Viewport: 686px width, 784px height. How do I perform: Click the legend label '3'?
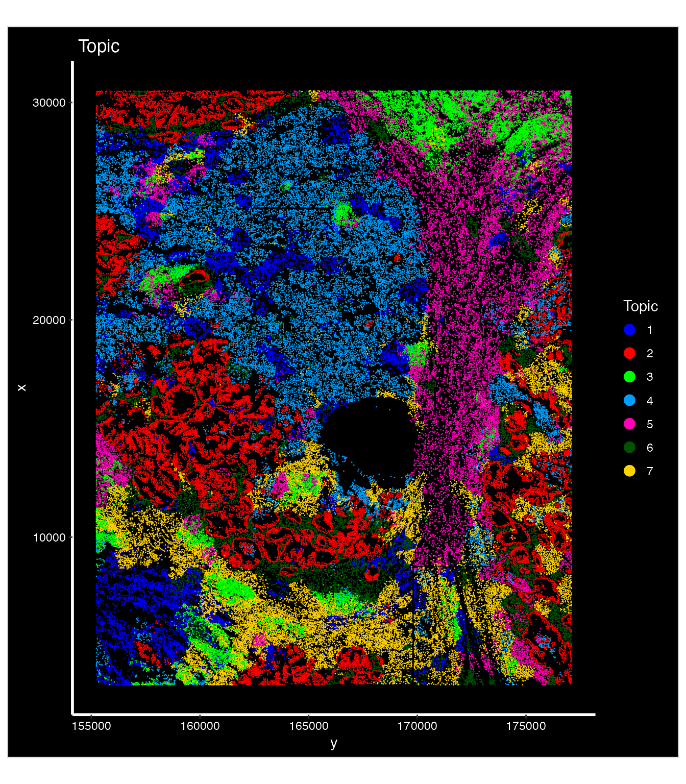[x=649, y=377]
